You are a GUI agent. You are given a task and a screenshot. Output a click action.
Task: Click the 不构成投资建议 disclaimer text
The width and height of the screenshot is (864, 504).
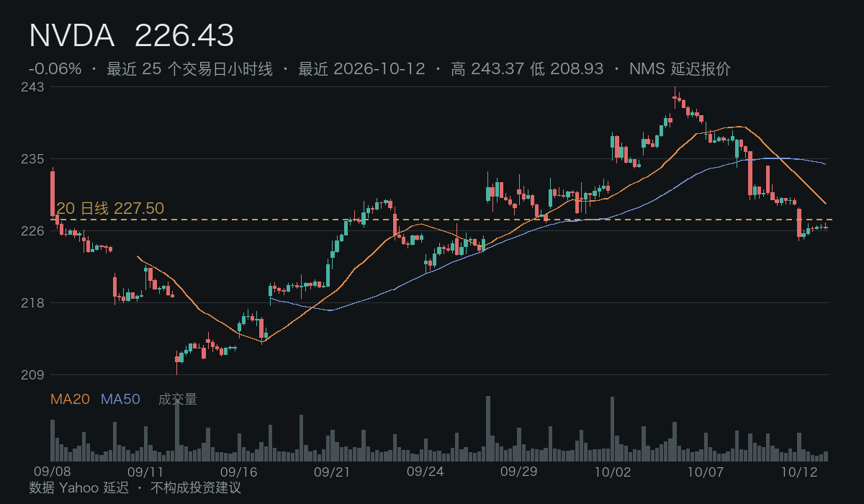click(196, 488)
